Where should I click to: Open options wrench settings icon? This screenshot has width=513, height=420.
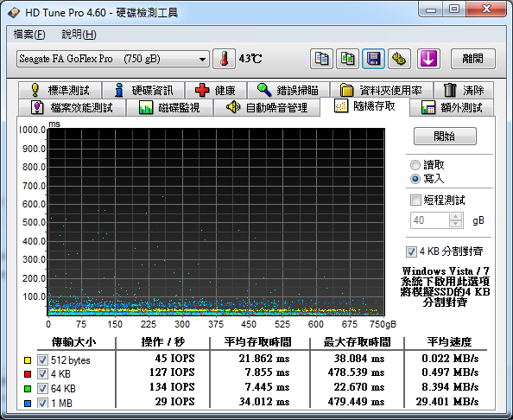pyautogui.click(x=399, y=59)
